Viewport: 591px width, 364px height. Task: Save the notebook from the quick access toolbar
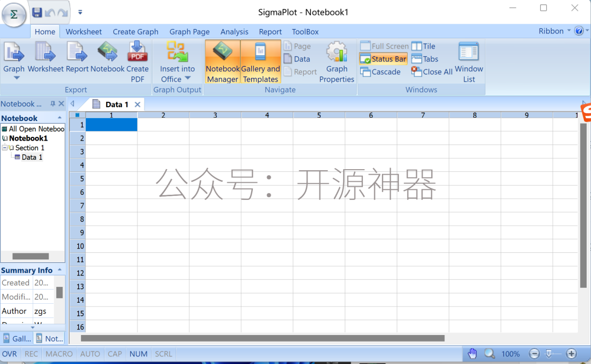(x=37, y=13)
